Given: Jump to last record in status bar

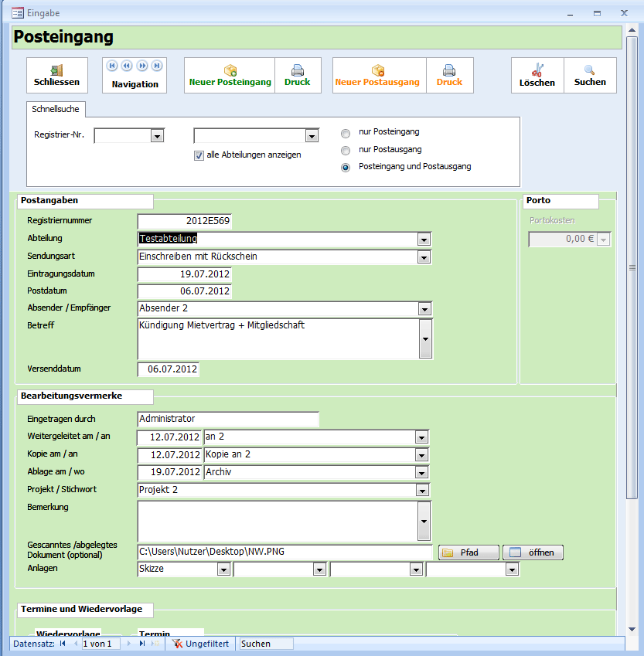Looking at the screenshot, I should click(142, 644).
